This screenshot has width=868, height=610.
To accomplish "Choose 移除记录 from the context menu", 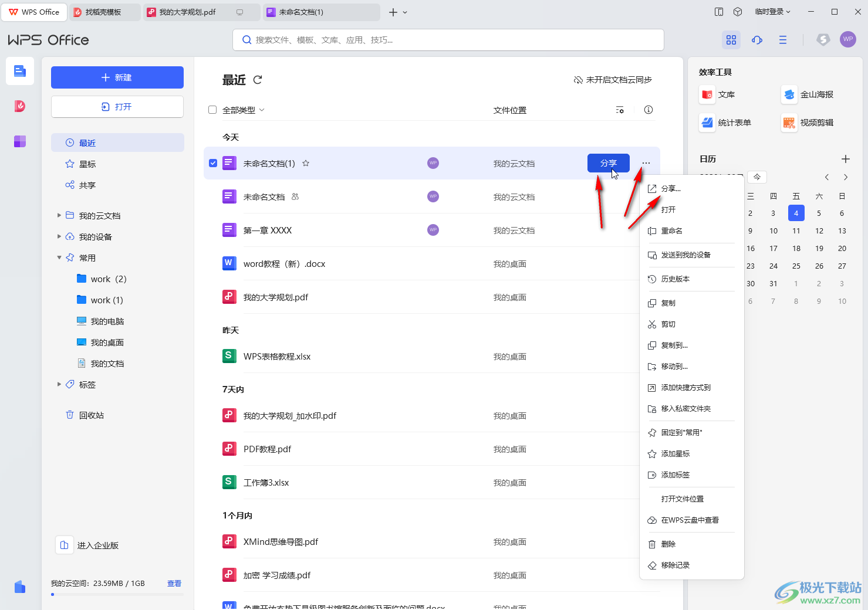I will (691, 565).
